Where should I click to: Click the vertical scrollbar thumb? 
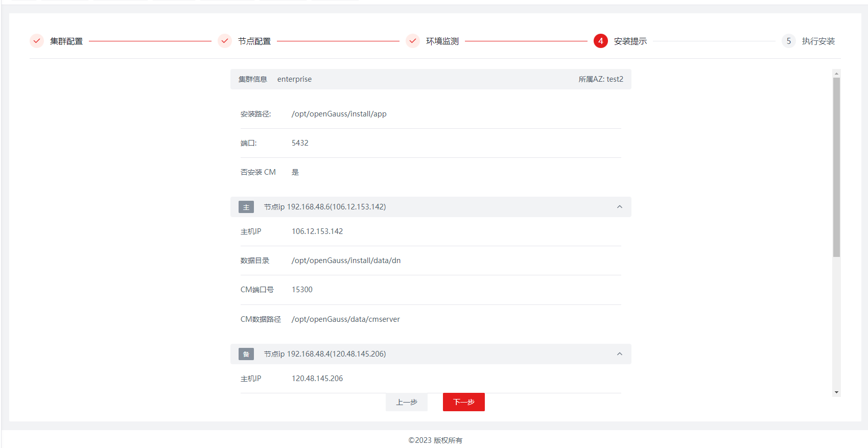(x=836, y=167)
